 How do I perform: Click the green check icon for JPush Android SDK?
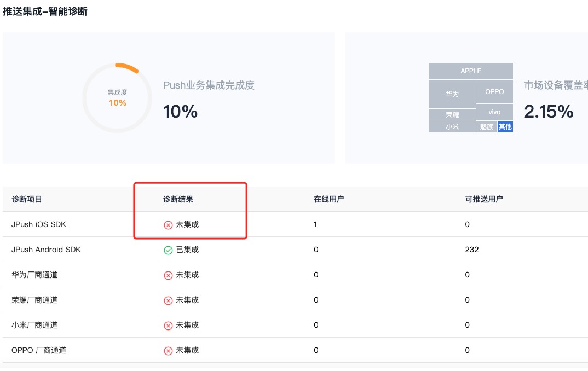click(168, 250)
